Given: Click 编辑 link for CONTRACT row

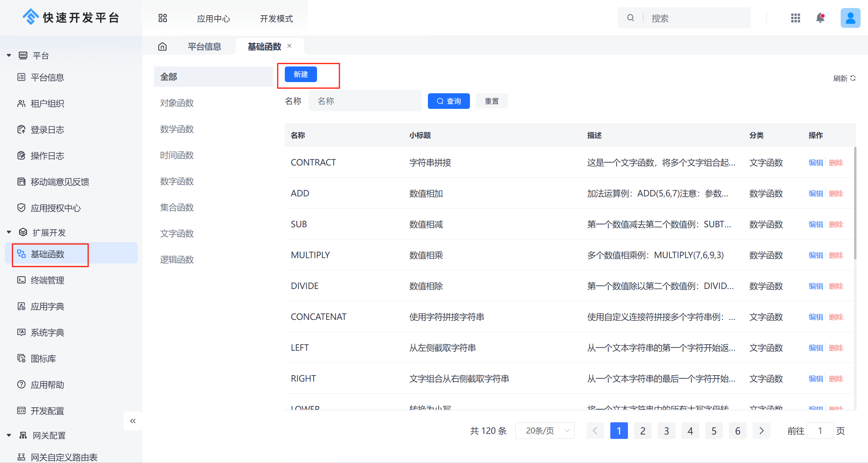Looking at the screenshot, I should 815,162.
